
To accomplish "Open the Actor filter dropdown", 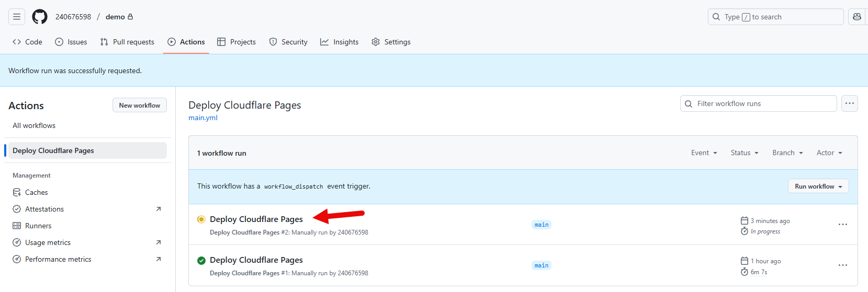I will pyautogui.click(x=829, y=153).
